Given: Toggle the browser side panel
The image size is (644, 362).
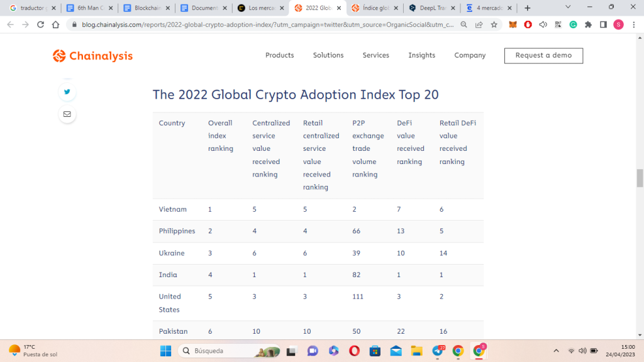Looking at the screenshot, I should [x=603, y=25].
